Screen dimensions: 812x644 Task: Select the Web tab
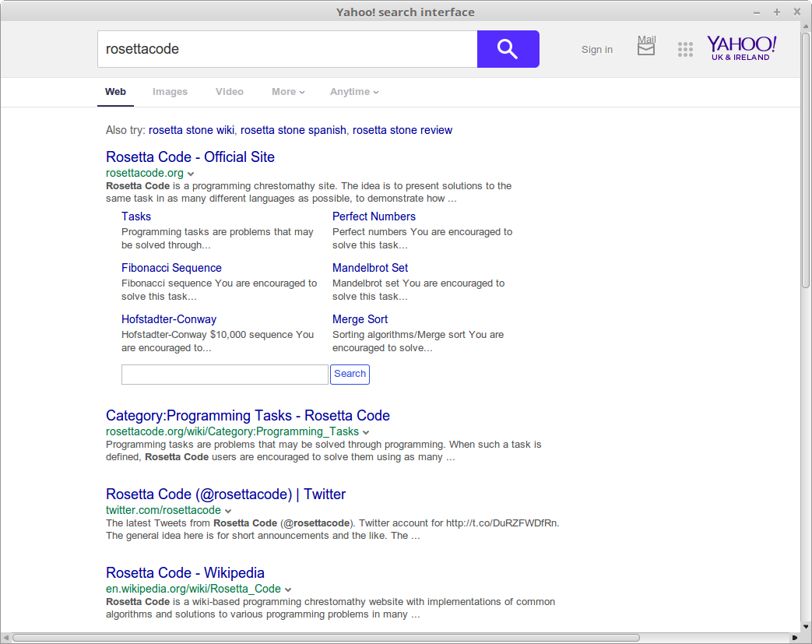click(x=115, y=92)
